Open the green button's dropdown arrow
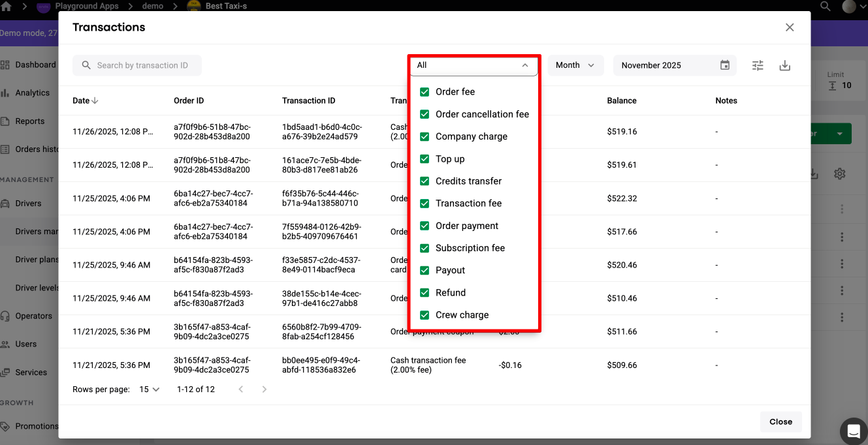The height and width of the screenshot is (445, 868). click(839, 134)
